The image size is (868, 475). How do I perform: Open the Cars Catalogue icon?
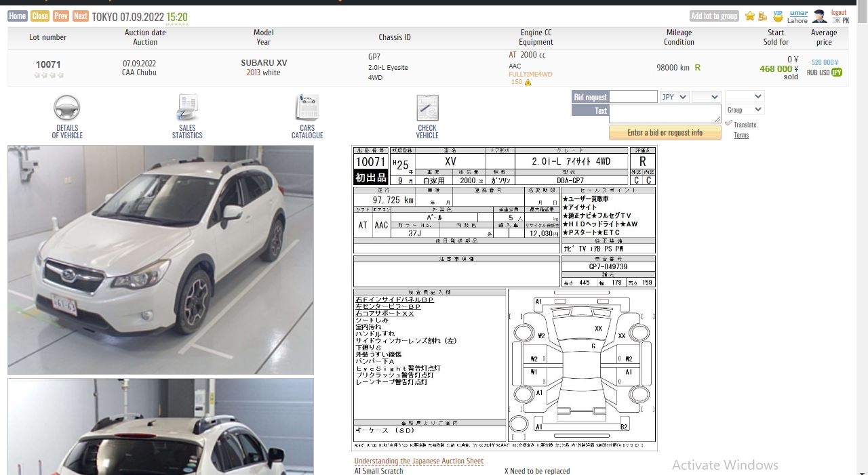(307, 108)
